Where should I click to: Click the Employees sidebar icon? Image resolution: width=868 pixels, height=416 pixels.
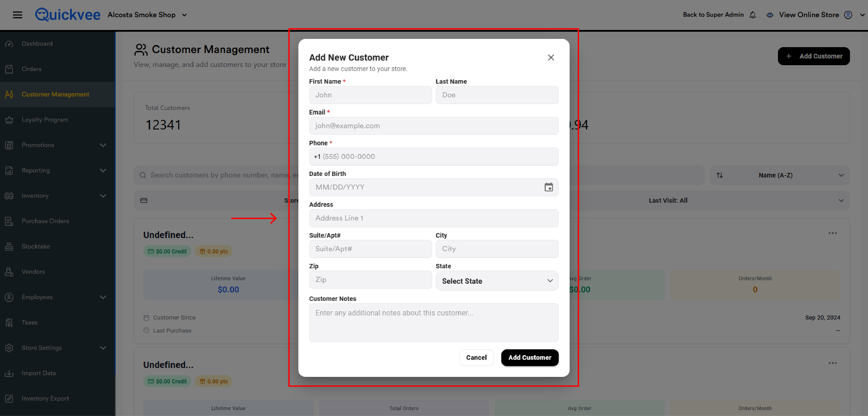point(9,297)
